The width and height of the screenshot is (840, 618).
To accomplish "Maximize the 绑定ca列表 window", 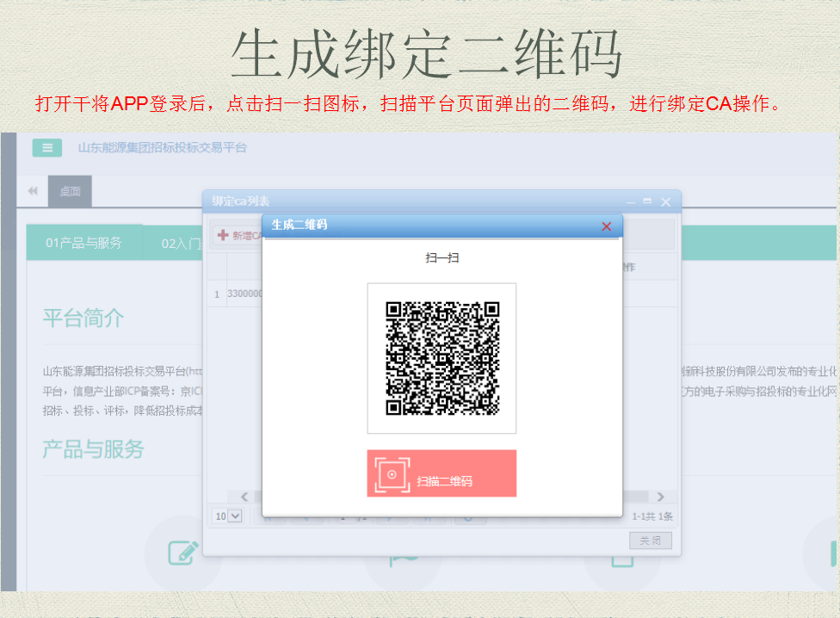I will tap(648, 201).
